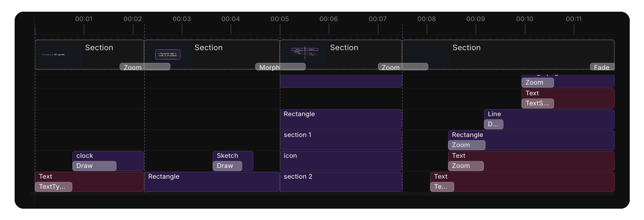
Task: Click the fourth Section's header label
Action: point(467,48)
